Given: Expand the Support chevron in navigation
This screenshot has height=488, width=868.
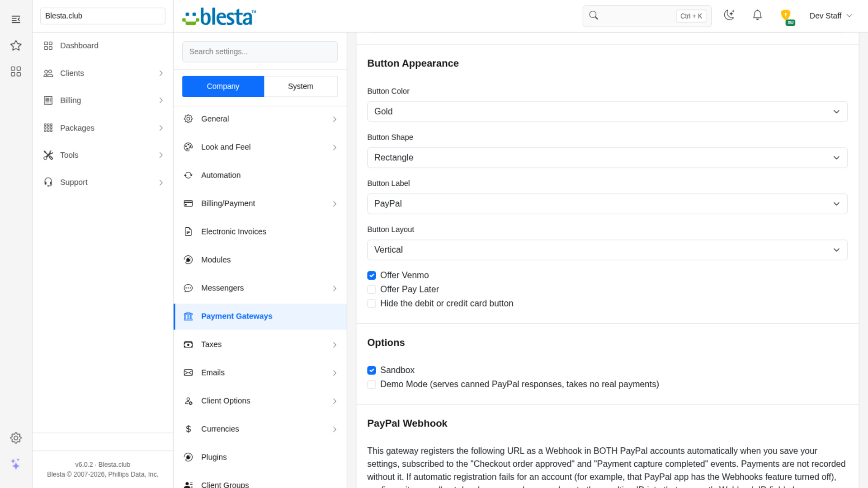Looking at the screenshot, I should (x=161, y=183).
